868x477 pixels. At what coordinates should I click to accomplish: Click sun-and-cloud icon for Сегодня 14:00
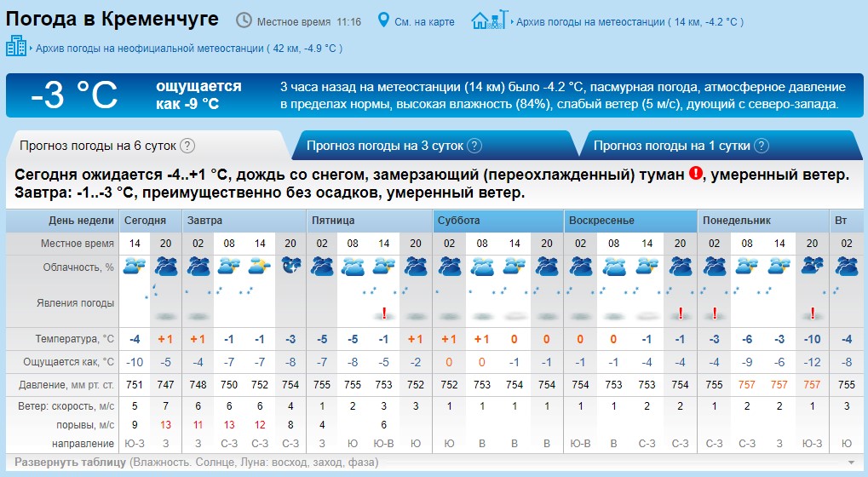click(x=135, y=267)
